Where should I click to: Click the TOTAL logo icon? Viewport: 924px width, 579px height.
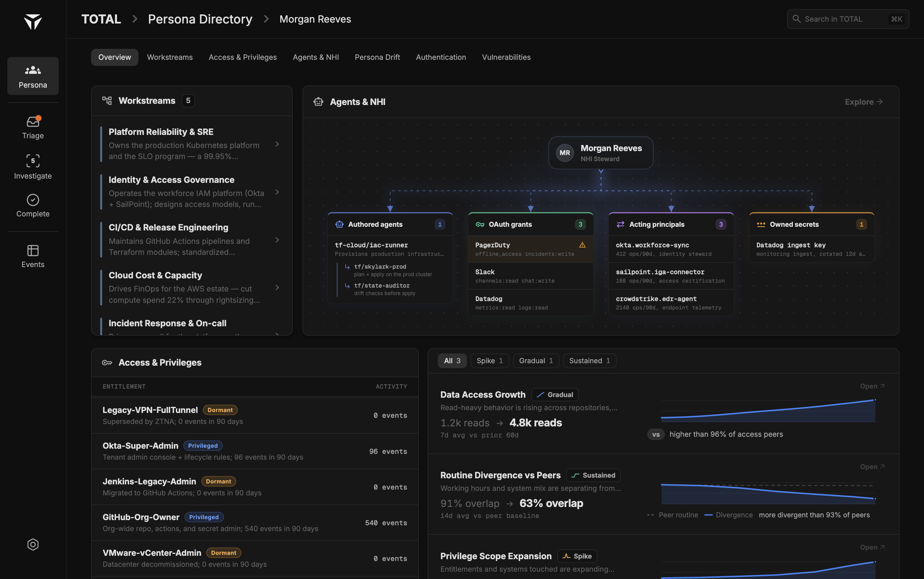pos(33,21)
